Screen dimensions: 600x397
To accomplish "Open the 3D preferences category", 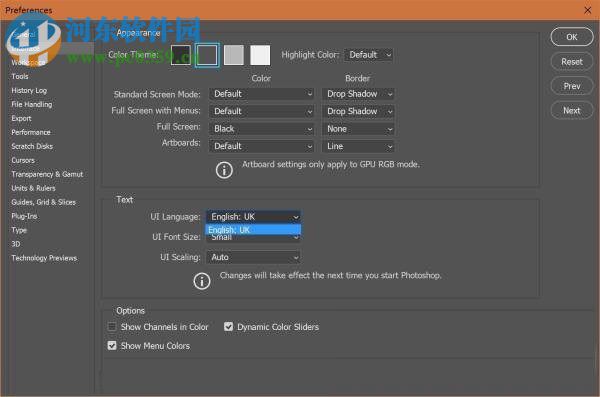I will coord(16,244).
